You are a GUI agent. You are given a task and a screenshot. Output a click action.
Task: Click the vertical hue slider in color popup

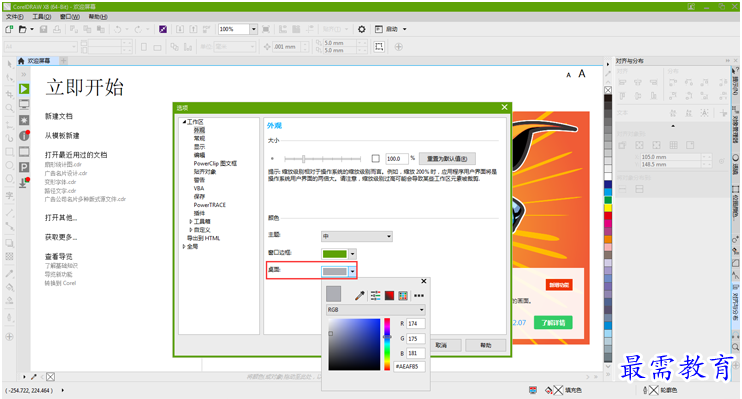coord(387,344)
